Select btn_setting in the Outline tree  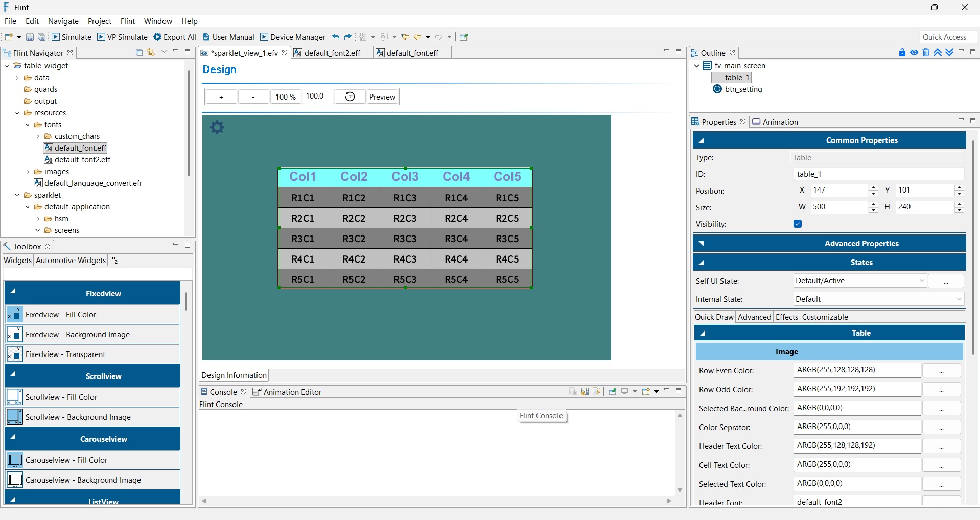(743, 89)
